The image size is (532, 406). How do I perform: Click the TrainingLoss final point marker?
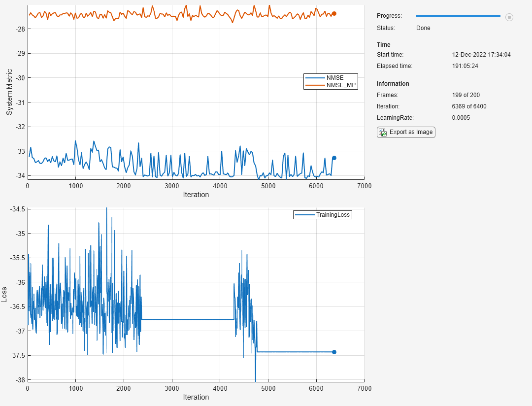click(x=334, y=352)
